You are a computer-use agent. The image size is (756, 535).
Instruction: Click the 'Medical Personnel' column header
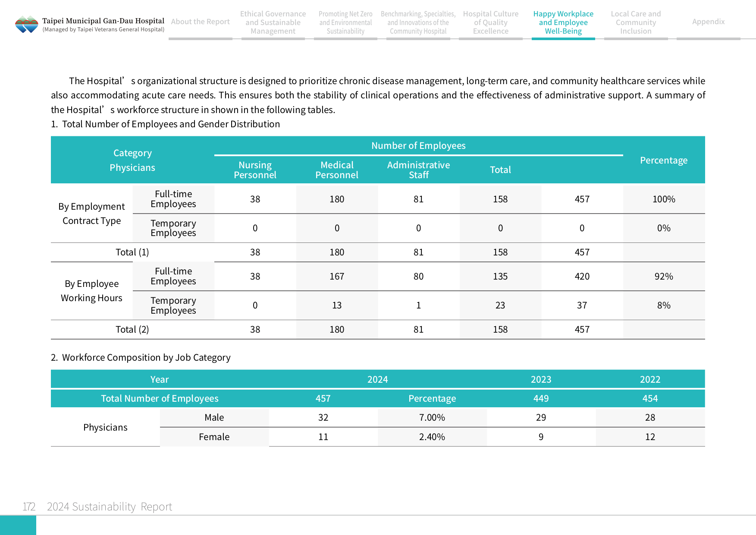(x=337, y=170)
